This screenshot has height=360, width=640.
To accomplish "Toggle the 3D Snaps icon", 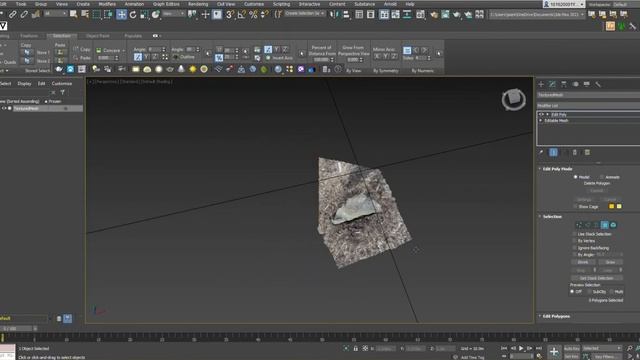I will click(x=230, y=15).
